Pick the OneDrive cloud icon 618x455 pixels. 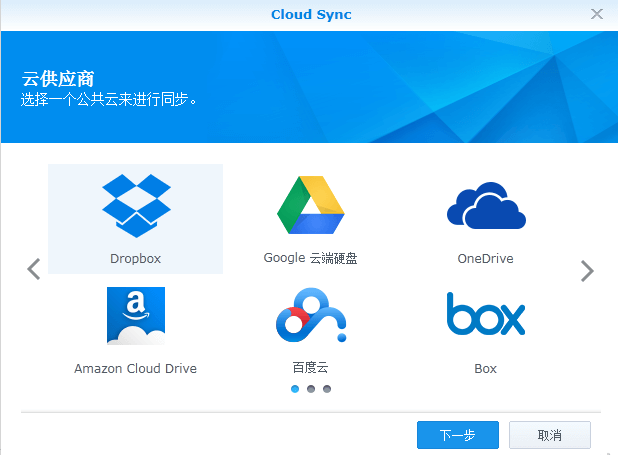[x=485, y=207]
